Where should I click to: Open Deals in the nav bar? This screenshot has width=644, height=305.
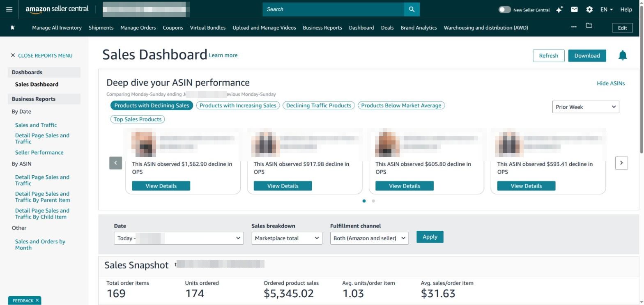point(387,28)
